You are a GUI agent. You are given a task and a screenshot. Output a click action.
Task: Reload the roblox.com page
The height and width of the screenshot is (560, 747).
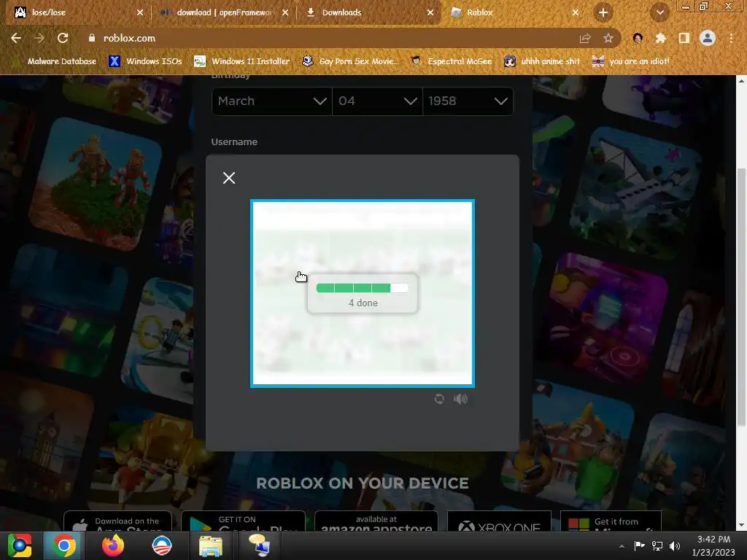[63, 38]
